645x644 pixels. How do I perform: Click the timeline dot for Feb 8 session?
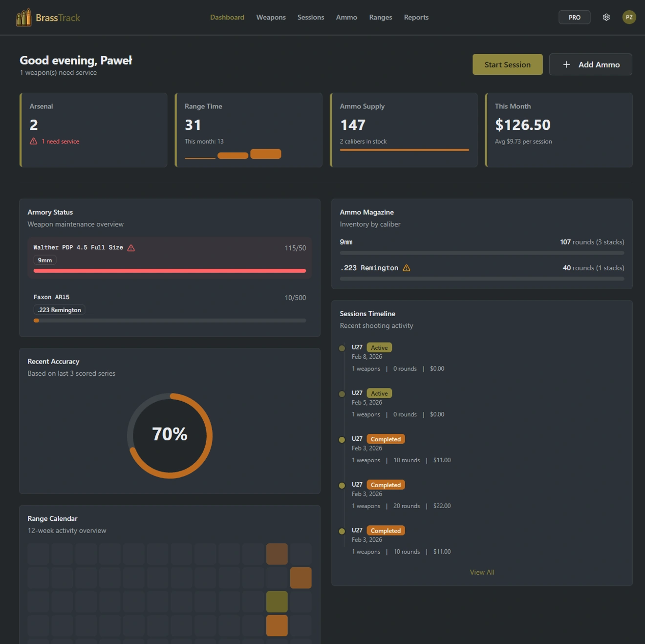tap(342, 348)
